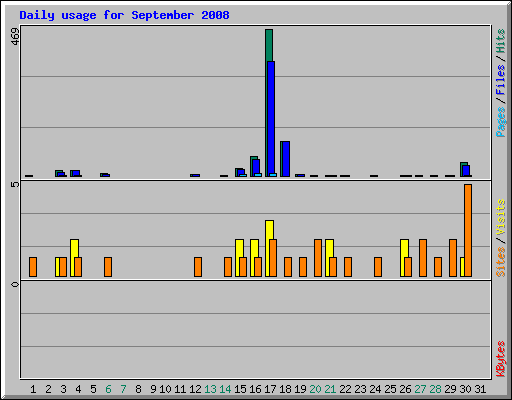Viewport: 512px width, 400px height.
Task: Click the yellow Visits bar for day 21
Action: 329,248
